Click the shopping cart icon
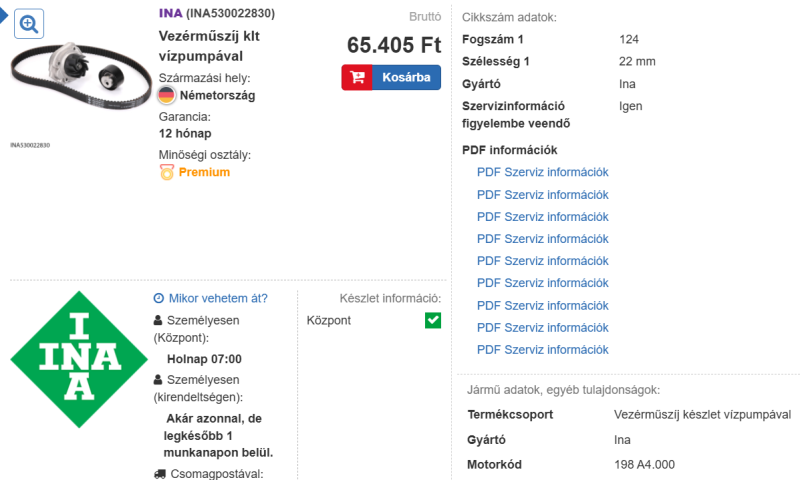The height and width of the screenshot is (480, 800). (357, 78)
